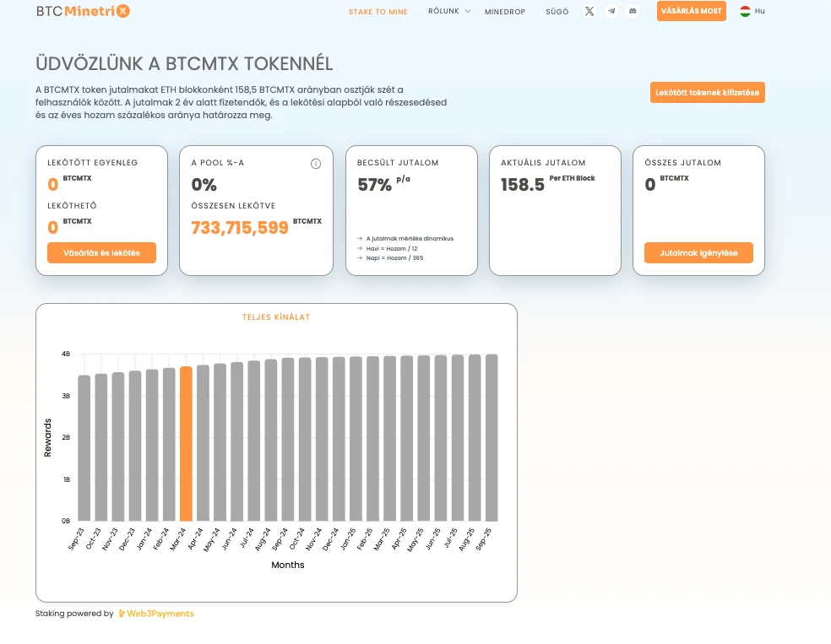Navigate to MINEDROP
Screen dimensions: 831x644
(x=504, y=12)
